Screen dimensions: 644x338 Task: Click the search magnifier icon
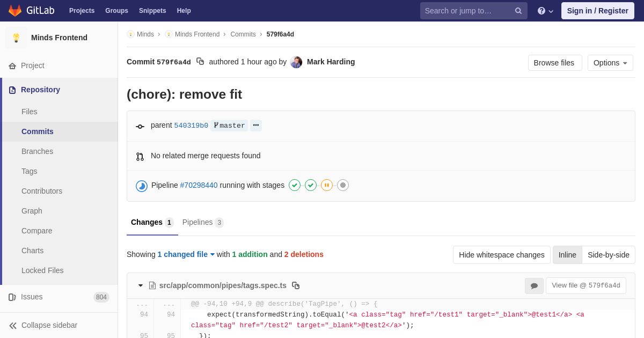tap(518, 11)
